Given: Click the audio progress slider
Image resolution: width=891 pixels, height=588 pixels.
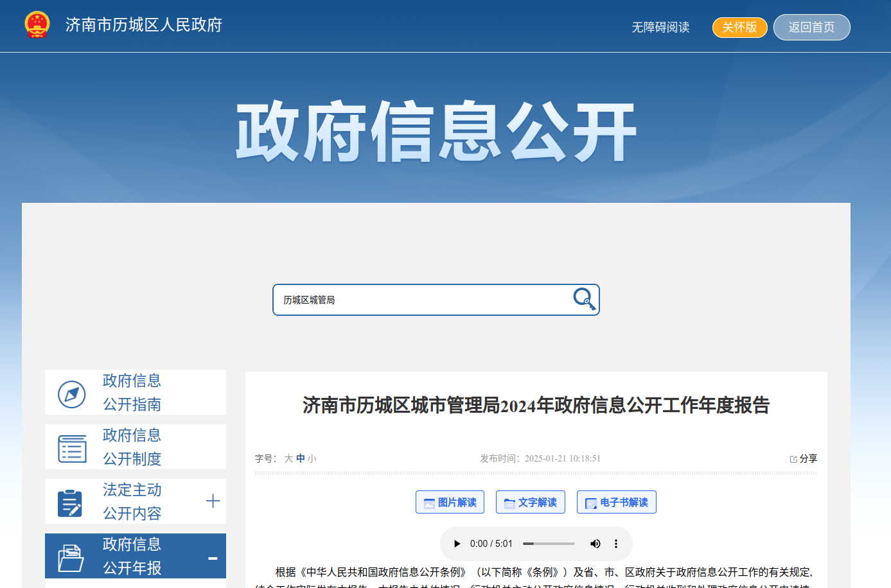Looking at the screenshot, I should [x=549, y=544].
